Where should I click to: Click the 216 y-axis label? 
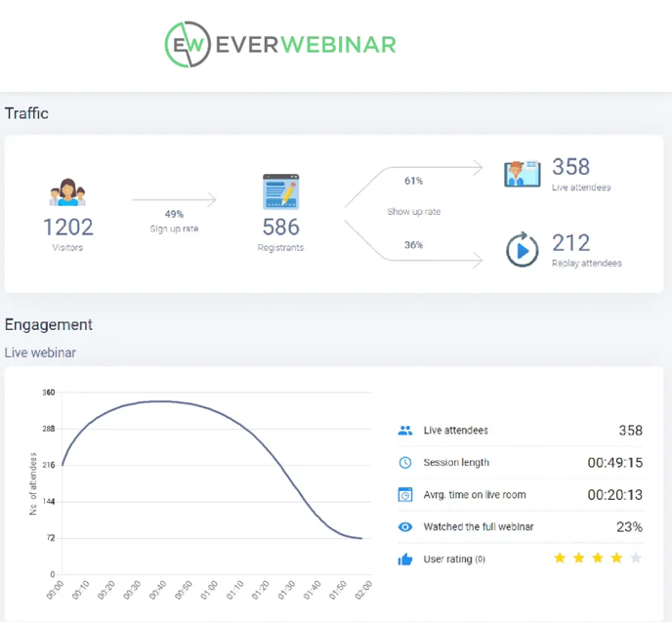(49, 465)
